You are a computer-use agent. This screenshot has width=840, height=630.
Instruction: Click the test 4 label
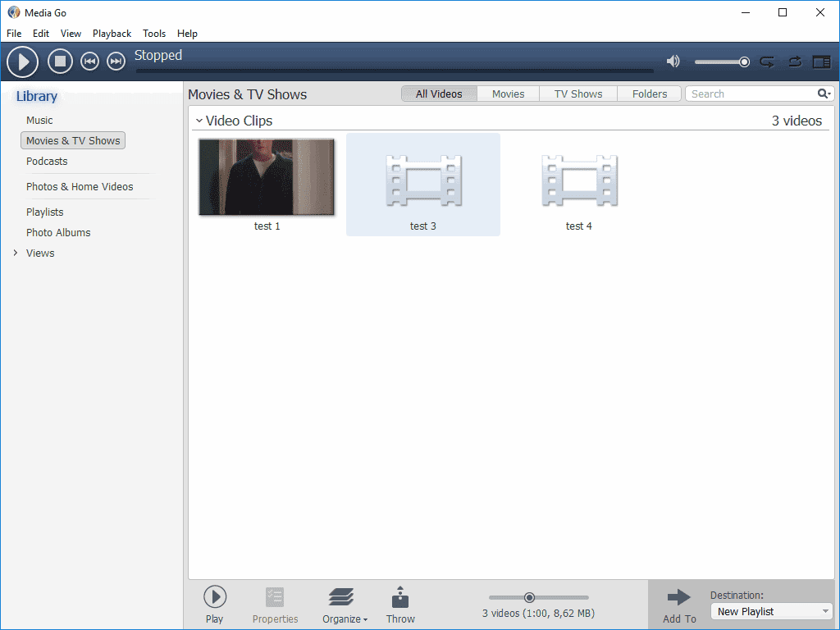coord(578,226)
